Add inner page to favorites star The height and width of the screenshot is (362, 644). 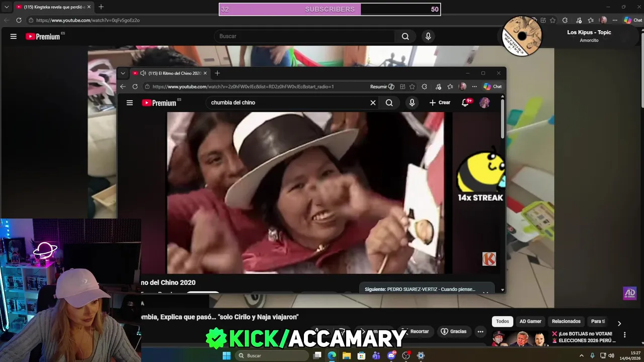[x=412, y=86]
